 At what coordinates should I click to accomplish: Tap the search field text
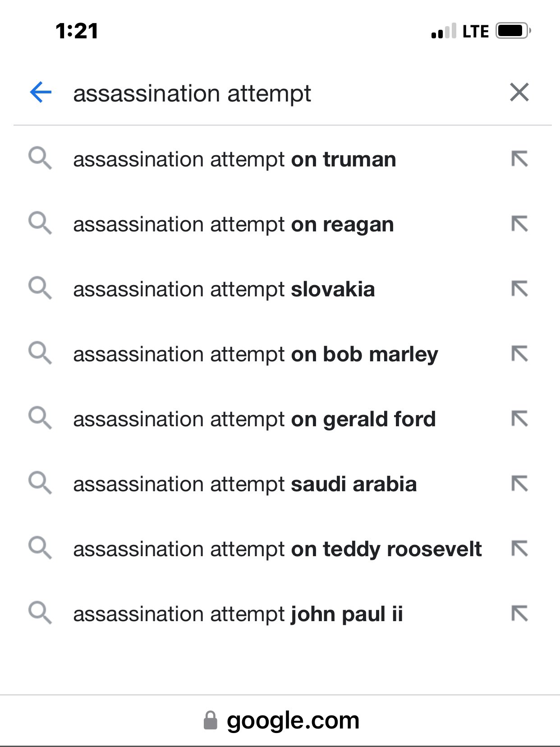tap(192, 94)
